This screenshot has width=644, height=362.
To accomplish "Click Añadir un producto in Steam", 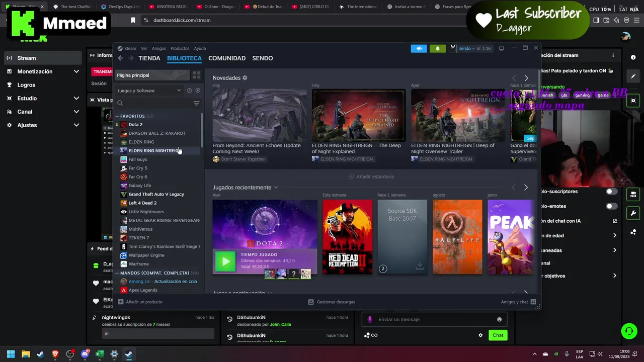I will click(140, 302).
